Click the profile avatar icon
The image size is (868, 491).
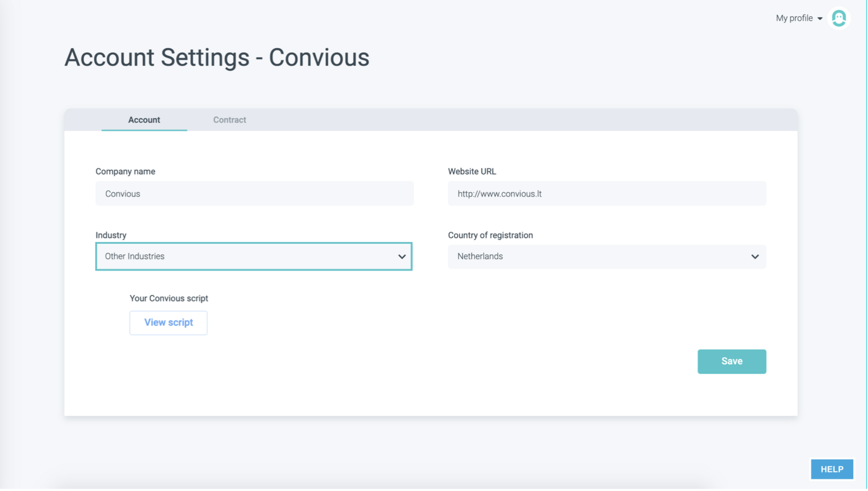(x=839, y=19)
